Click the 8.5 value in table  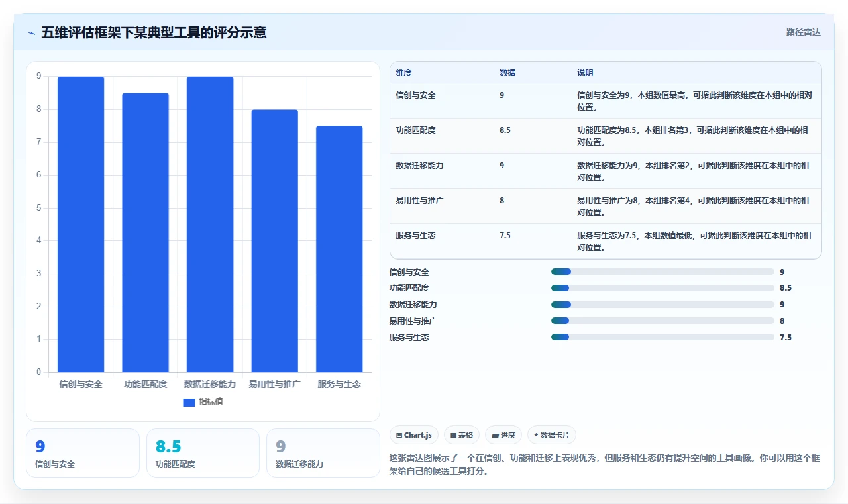pos(505,130)
